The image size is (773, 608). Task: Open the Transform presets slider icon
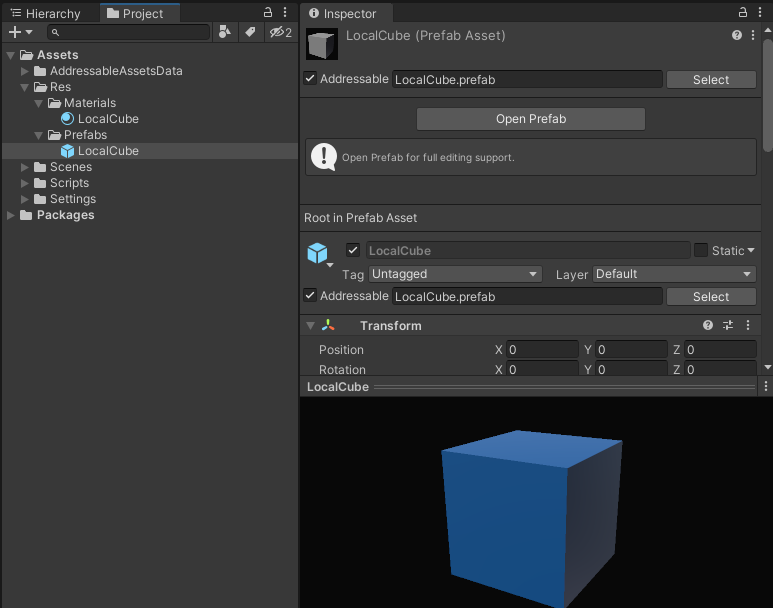(728, 325)
